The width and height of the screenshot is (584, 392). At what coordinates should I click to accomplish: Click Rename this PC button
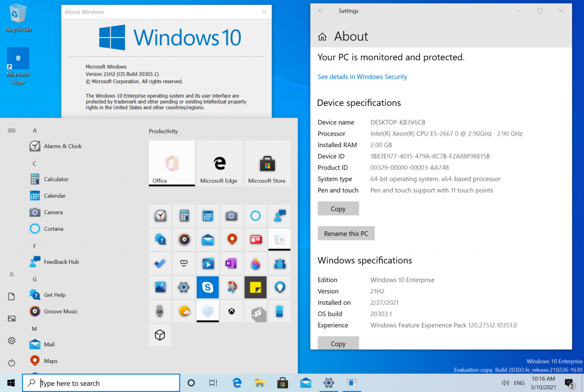pos(346,234)
